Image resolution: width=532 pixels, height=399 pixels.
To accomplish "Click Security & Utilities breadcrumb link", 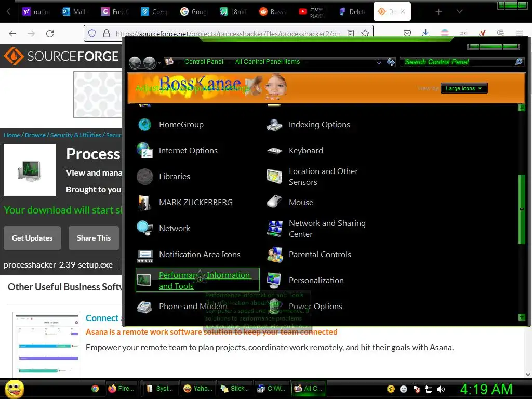I will (x=76, y=135).
